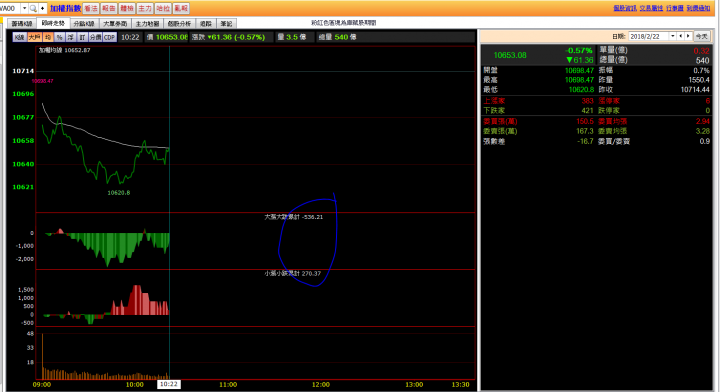
Task: Click the 下跌家 421 value
Action: (x=587, y=111)
